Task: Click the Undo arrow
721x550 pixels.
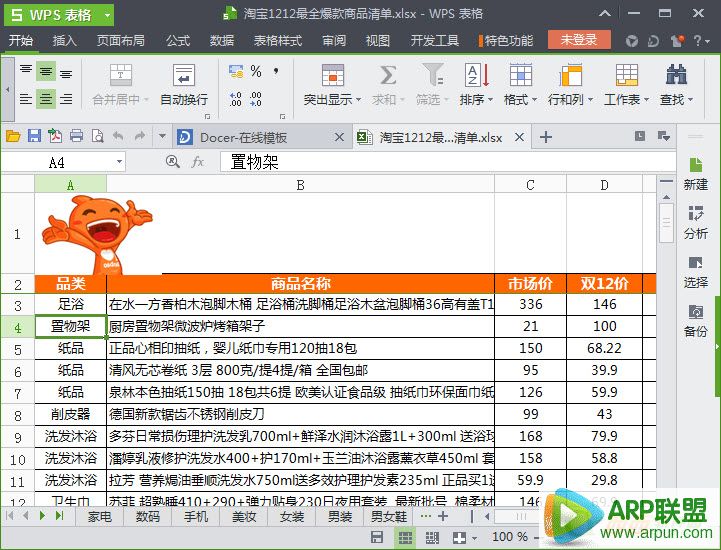Action: pos(118,136)
